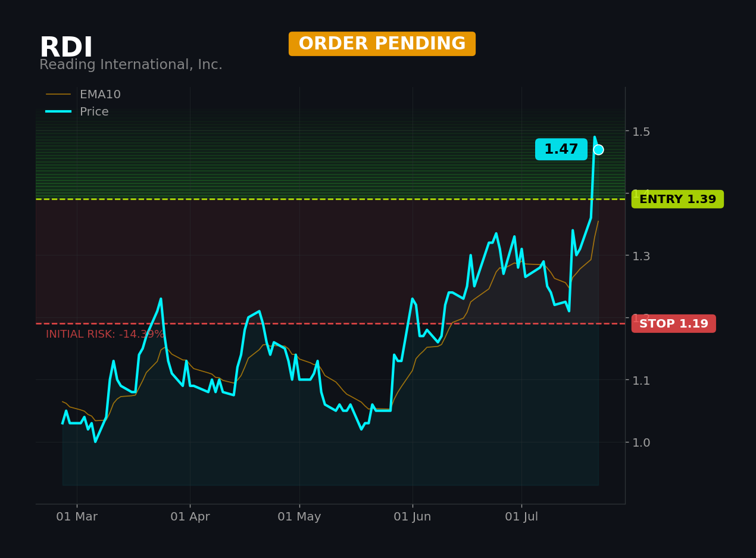
Task: Click the 1.1 y-axis value
Action: (x=641, y=380)
